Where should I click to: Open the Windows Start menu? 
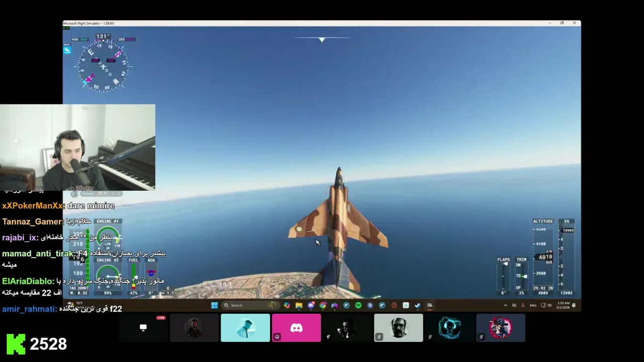[x=214, y=305]
